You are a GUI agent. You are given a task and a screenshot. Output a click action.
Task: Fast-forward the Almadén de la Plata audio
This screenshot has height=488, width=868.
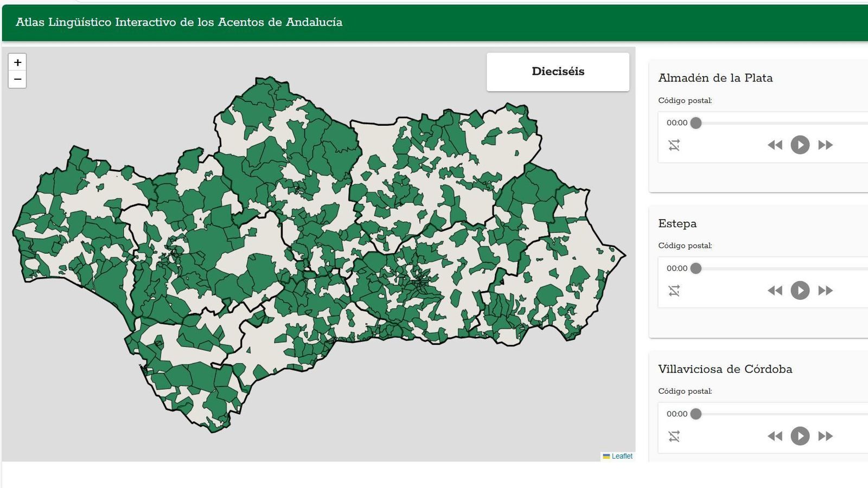pyautogui.click(x=825, y=145)
